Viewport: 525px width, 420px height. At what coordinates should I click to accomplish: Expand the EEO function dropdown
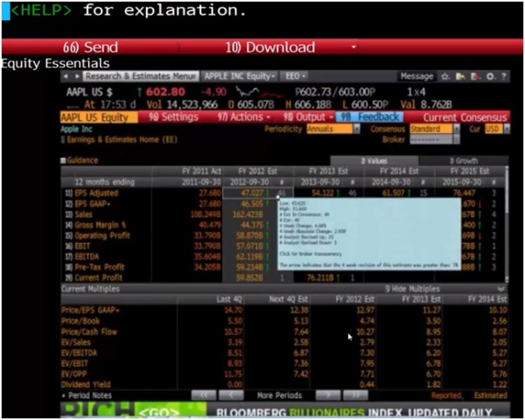click(x=295, y=76)
